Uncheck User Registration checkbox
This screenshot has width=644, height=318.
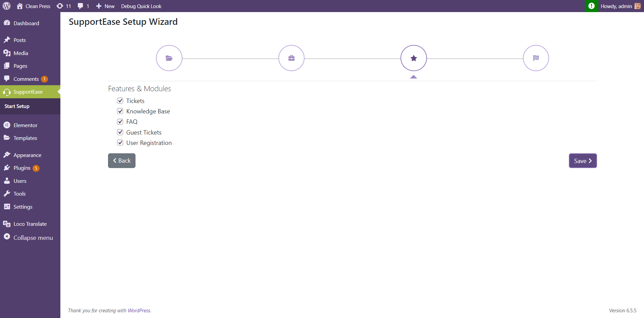120,143
